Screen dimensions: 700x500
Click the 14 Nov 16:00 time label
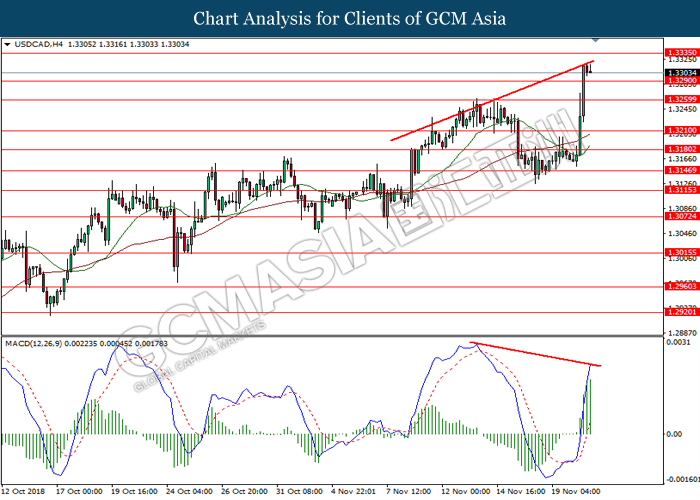521,492
